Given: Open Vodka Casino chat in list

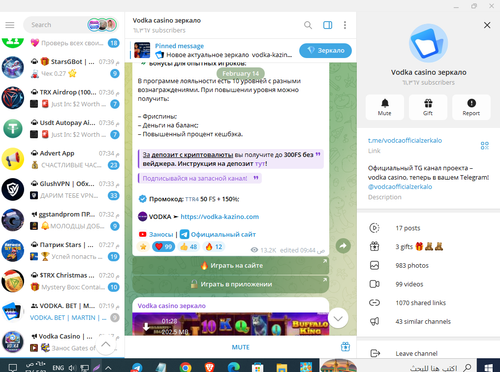Looking at the screenshot, I should tap(62, 342).
